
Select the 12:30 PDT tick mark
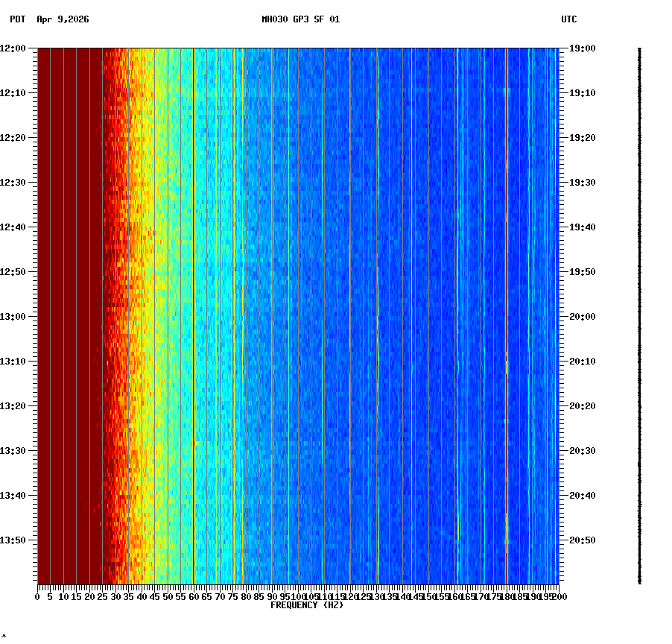click(35, 182)
